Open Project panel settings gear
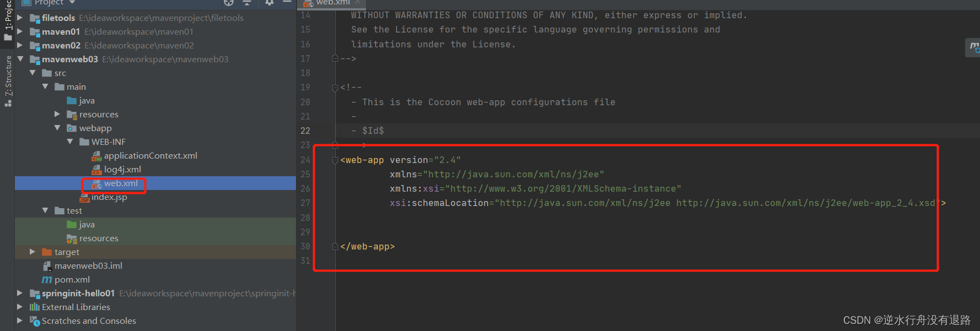Image resolution: width=980 pixels, height=331 pixels. 269,3
